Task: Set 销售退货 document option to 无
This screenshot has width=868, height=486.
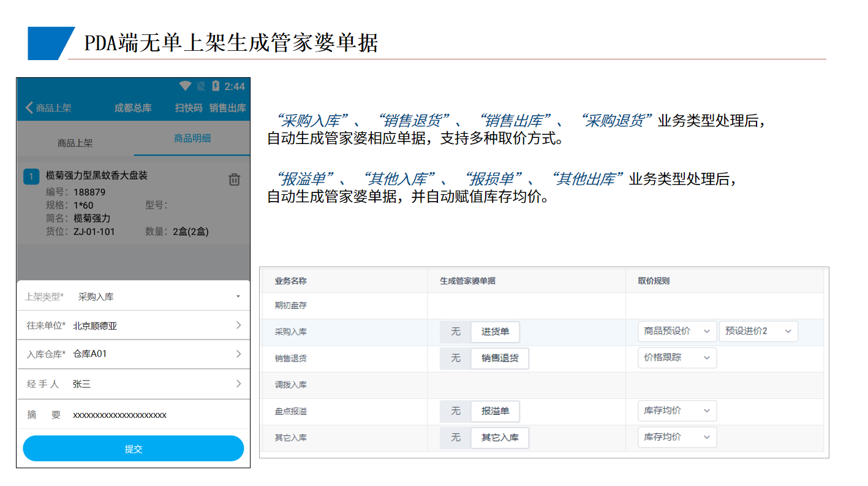Action: point(455,358)
